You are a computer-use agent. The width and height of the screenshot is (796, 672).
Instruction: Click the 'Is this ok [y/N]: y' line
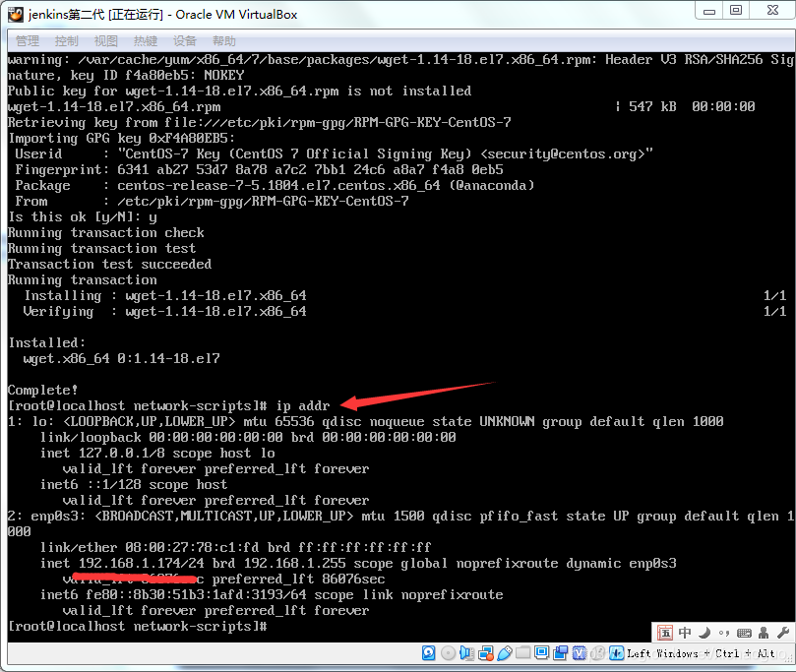(x=83, y=217)
